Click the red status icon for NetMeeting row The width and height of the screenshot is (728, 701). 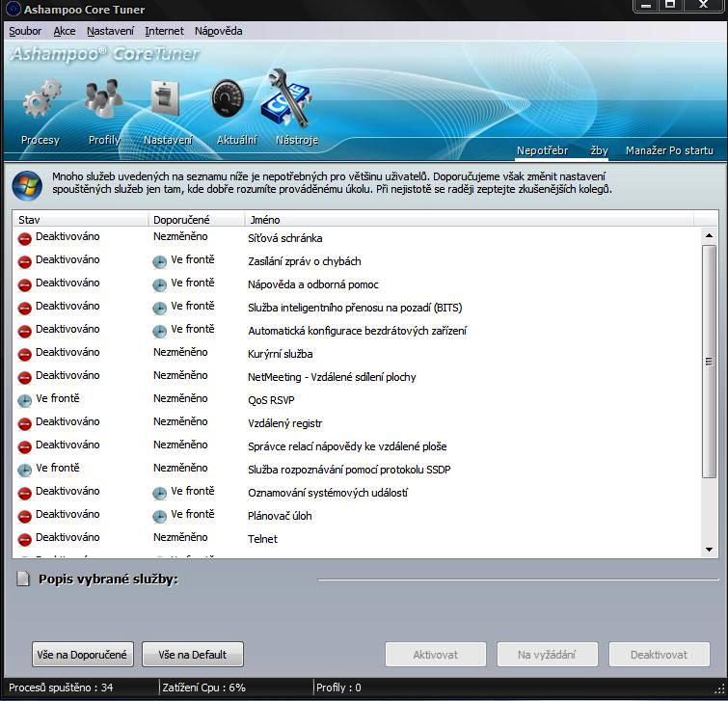(x=25, y=378)
